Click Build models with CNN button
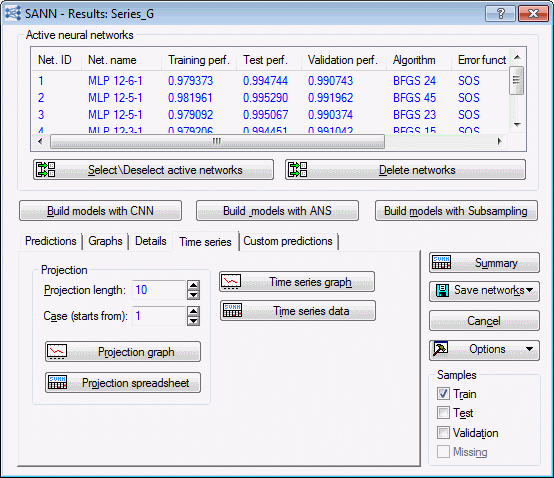This screenshot has height=478, width=554. point(100,211)
